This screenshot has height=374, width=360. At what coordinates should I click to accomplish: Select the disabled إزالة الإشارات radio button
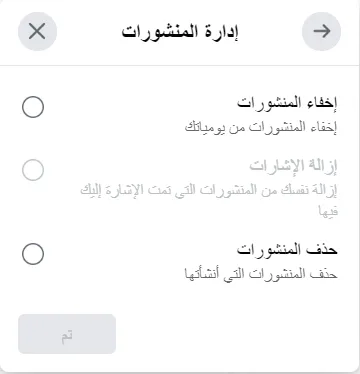click(x=33, y=170)
